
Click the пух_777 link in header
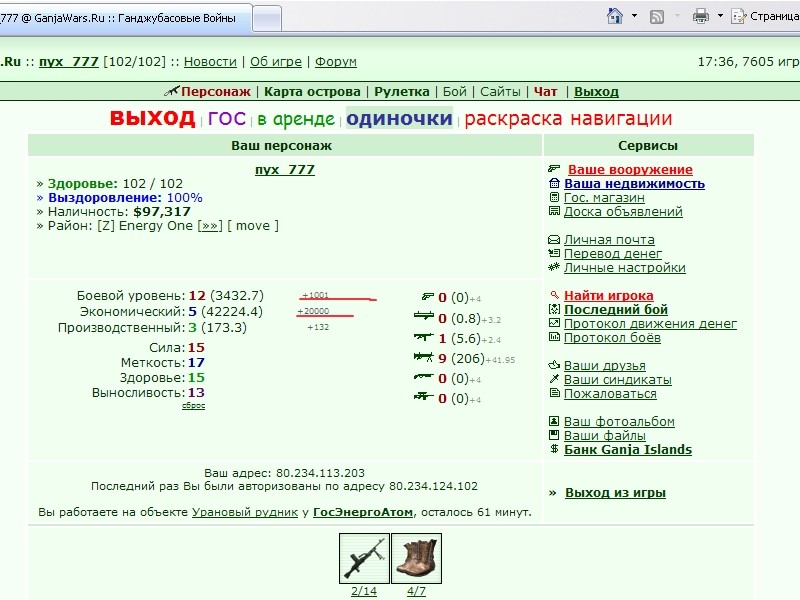[x=68, y=62]
